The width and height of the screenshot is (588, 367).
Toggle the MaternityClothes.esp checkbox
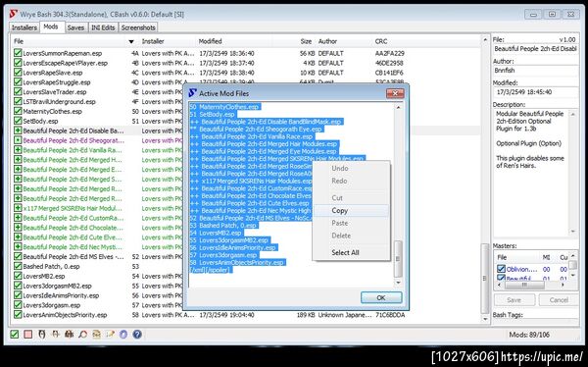coord(18,111)
